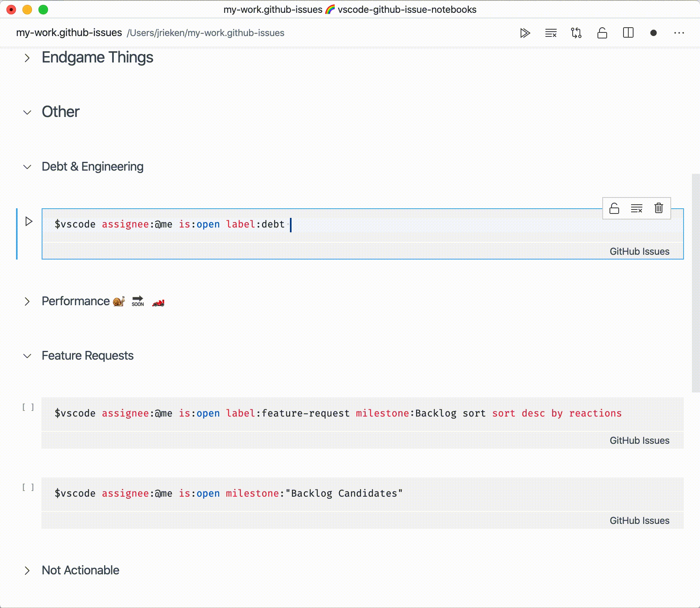The height and width of the screenshot is (608, 700).
Task: Check the box beside the Backlog Candidates cell
Action: pos(28,487)
